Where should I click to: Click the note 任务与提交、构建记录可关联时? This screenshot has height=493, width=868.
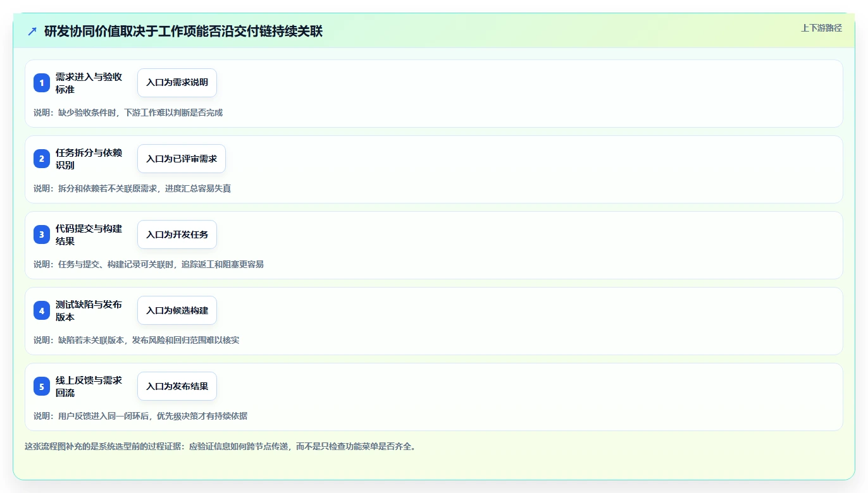pos(116,264)
